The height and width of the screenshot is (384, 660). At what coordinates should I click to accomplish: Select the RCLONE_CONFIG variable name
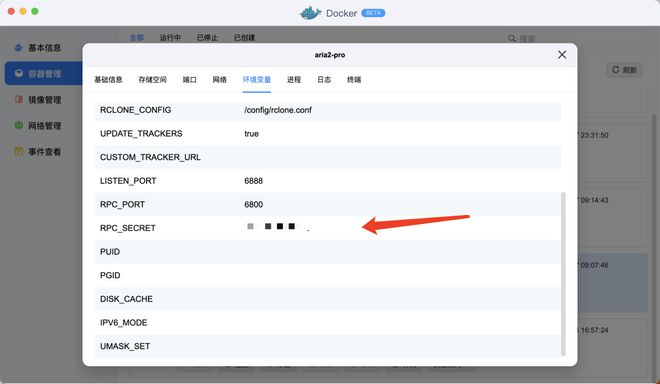[136, 110]
